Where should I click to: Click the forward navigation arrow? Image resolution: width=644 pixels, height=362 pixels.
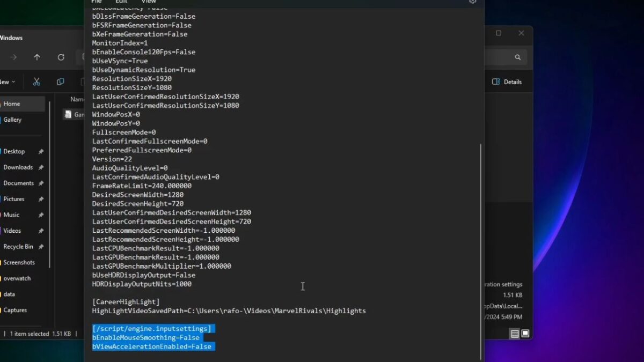pyautogui.click(x=13, y=57)
